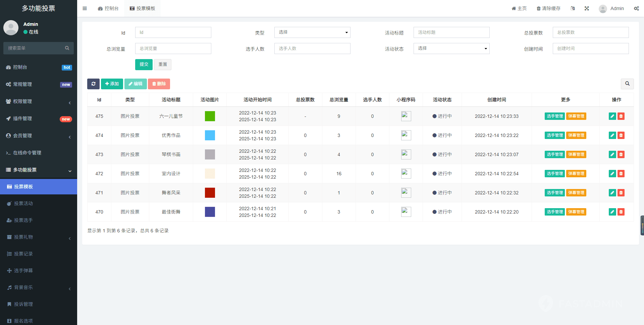This screenshot has width=644, height=325.
Task: Toggle the sidebar hamburger menu icon
Action: 85,8
